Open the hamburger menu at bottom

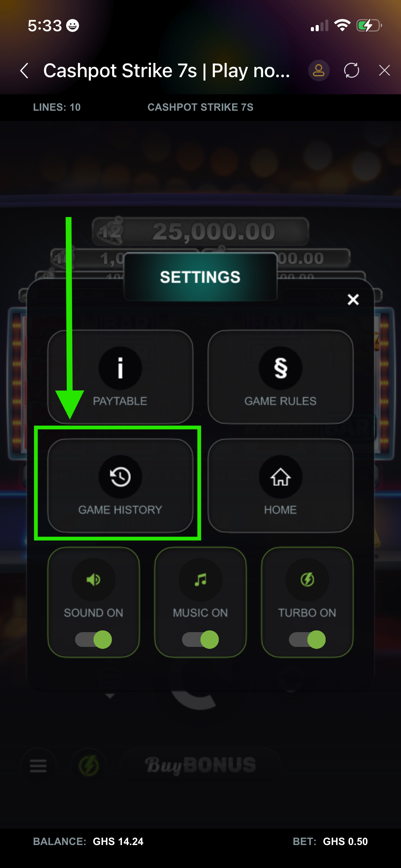[x=38, y=765]
